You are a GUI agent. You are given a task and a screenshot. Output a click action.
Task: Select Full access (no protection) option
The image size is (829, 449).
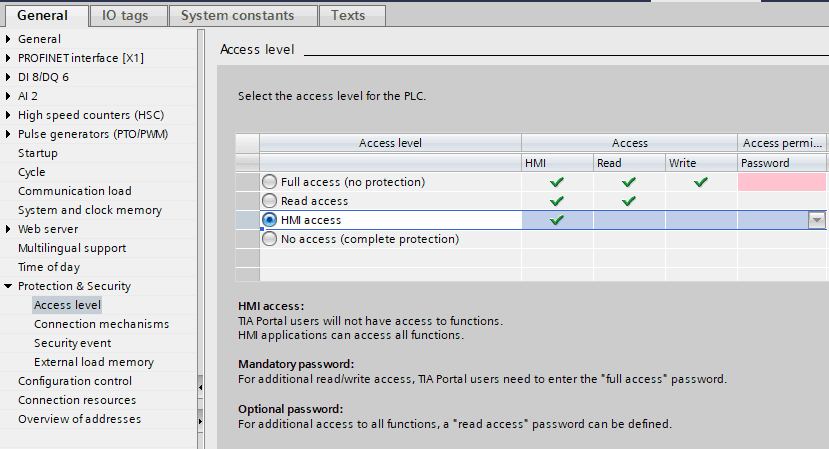pyautogui.click(x=269, y=182)
